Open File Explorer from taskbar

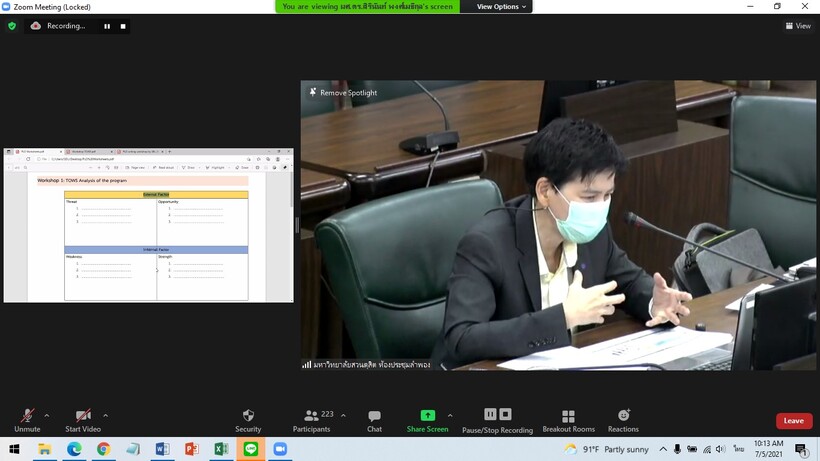[44, 449]
